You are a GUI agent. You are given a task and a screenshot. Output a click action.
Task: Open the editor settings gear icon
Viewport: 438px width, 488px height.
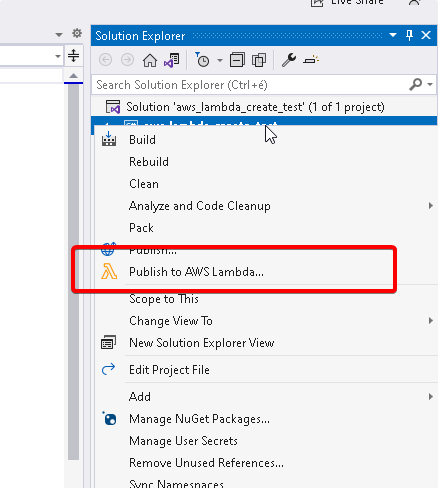[x=77, y=33]
